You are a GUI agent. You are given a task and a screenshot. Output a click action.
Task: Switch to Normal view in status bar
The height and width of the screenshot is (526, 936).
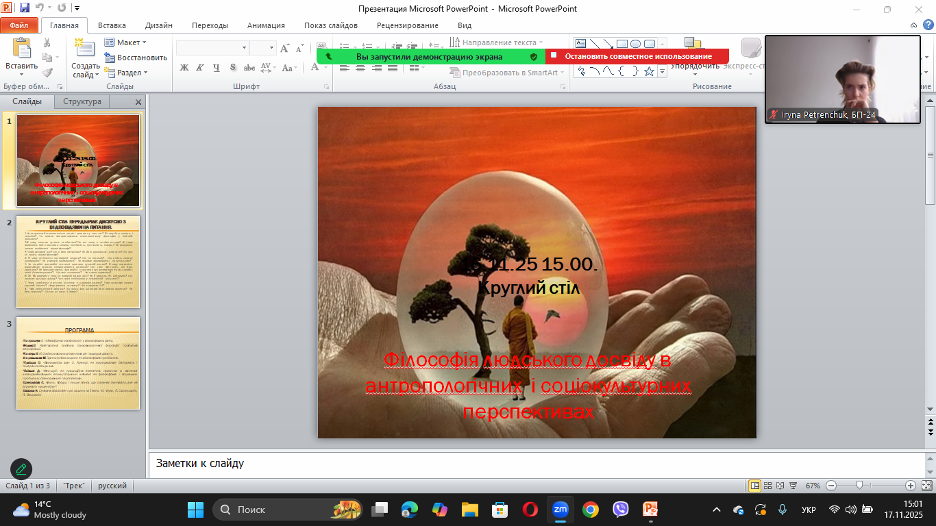point(755,485)
